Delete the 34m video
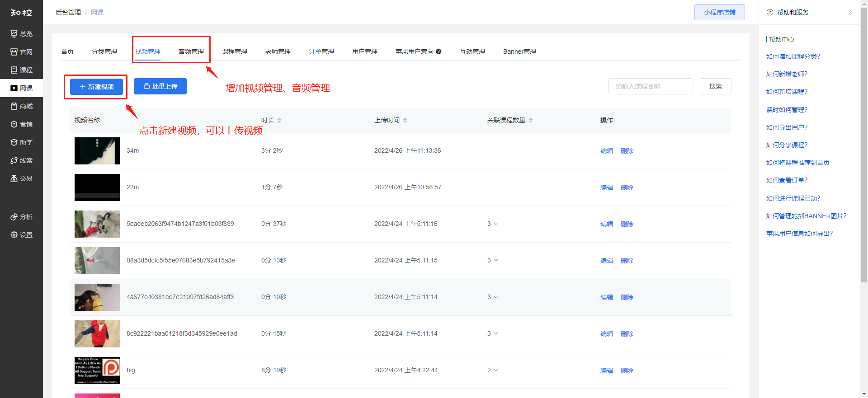 click(627, 151)
